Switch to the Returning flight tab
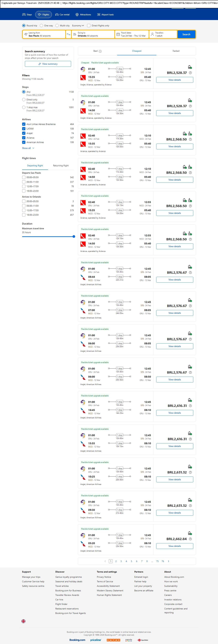 [61, 166]
